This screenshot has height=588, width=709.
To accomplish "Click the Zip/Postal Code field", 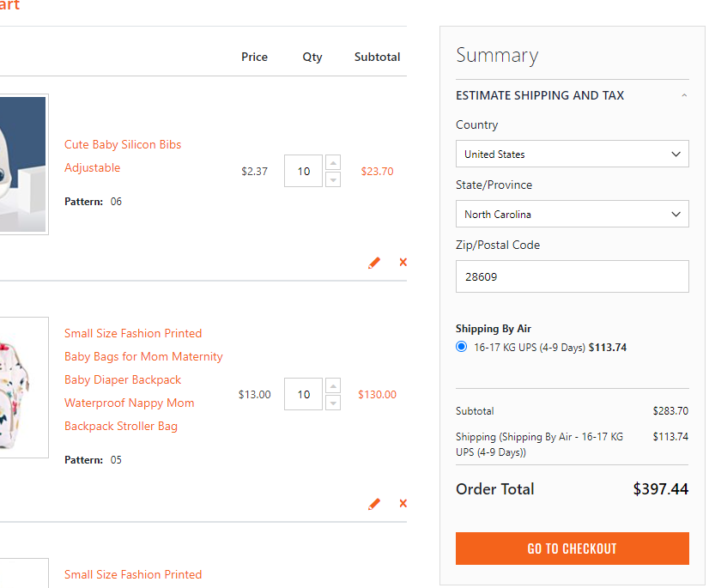I will click(572, 276).
